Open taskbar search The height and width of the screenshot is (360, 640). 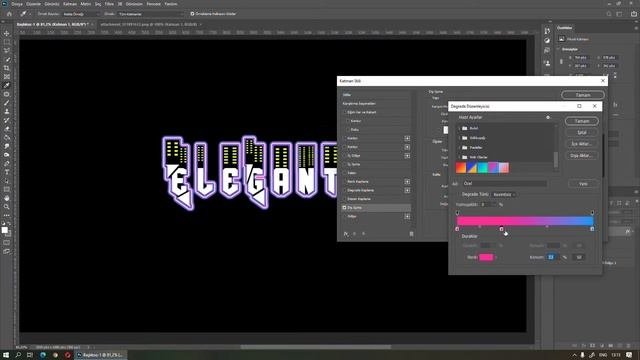pyautogui.click(x=18, y=355)
